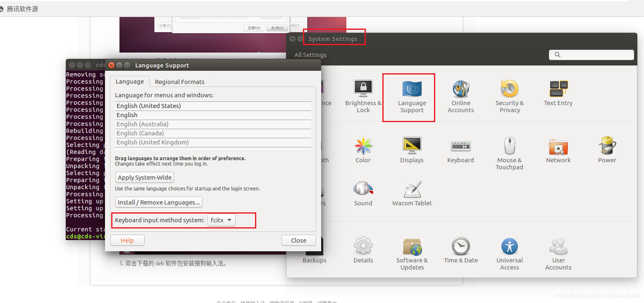Open Displays settings
Screen dimensions: 644x303
(x=412, y=150)
